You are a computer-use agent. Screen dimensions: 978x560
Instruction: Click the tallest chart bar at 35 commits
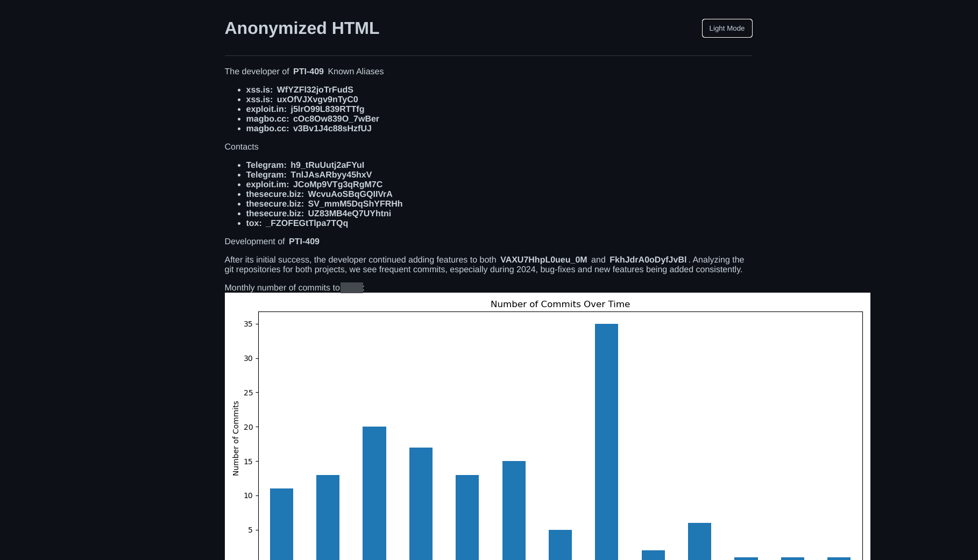tap(606, 441)
